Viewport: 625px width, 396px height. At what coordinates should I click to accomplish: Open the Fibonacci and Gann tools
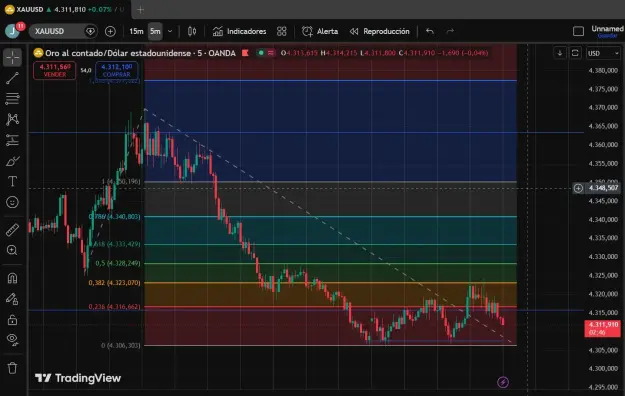(x=12, y=99)
